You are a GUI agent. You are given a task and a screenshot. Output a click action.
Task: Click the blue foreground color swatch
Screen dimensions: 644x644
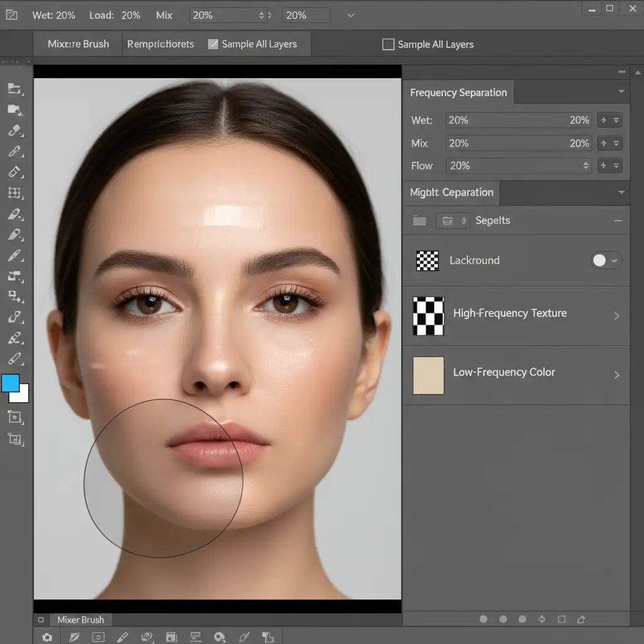pos(10,383)
